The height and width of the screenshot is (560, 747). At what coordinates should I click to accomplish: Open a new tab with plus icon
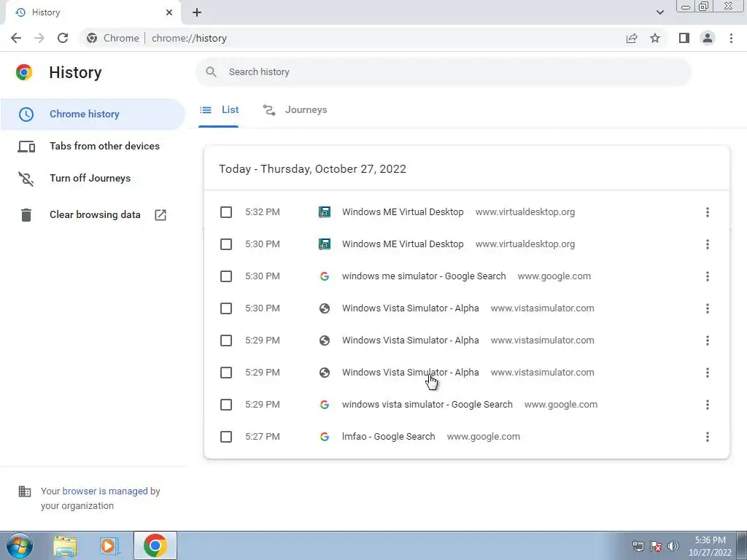197,12
